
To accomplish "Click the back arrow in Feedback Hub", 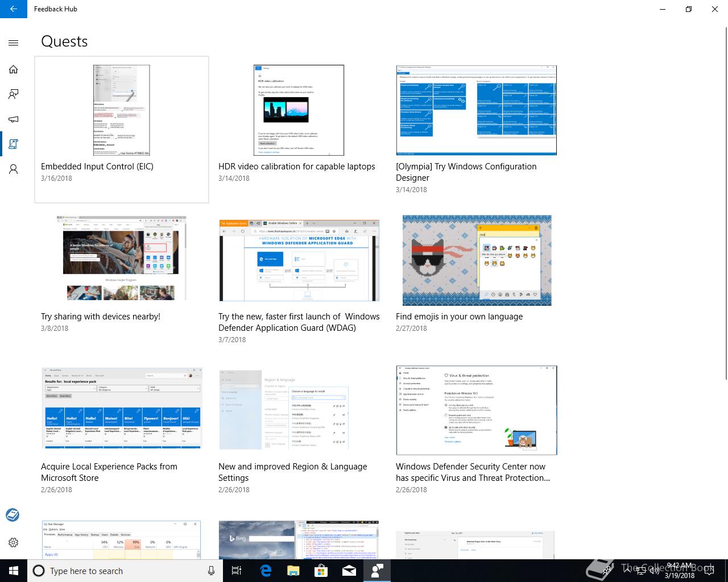I will point(14,9).
